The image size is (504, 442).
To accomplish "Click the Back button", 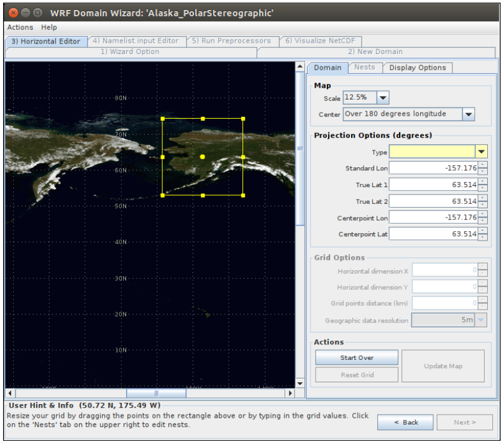I will [x=405, y=422].
